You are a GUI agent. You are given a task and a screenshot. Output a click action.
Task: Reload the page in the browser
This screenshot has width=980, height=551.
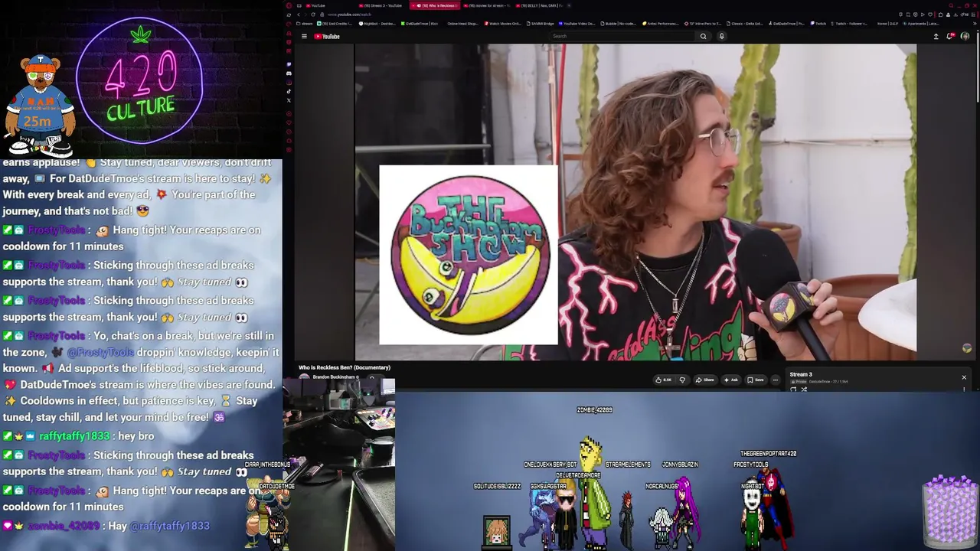312,15
